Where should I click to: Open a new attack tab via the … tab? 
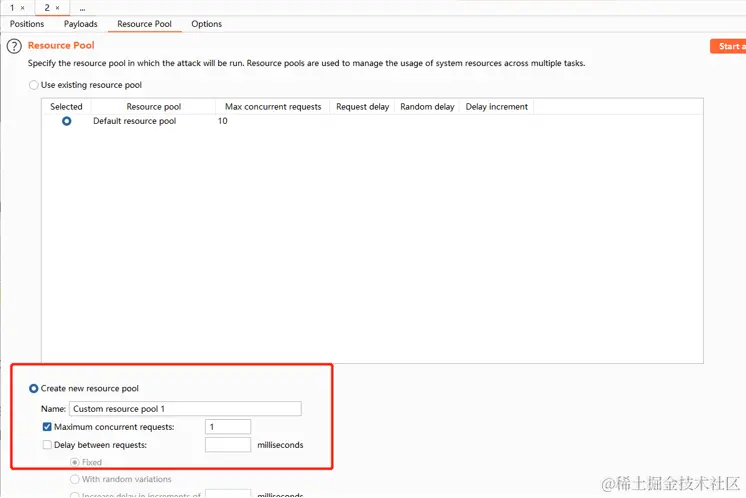(82, 8)
